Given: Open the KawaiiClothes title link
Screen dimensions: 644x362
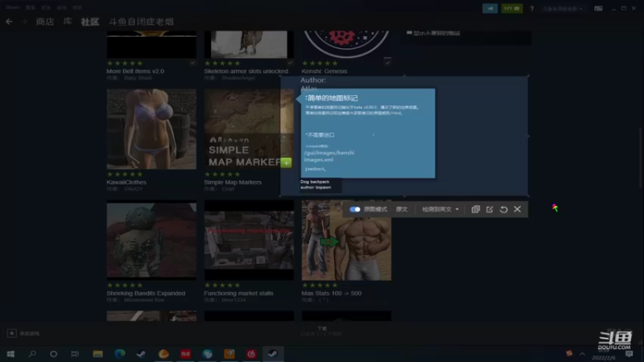Looking at the screenshot, I should 126,182.
